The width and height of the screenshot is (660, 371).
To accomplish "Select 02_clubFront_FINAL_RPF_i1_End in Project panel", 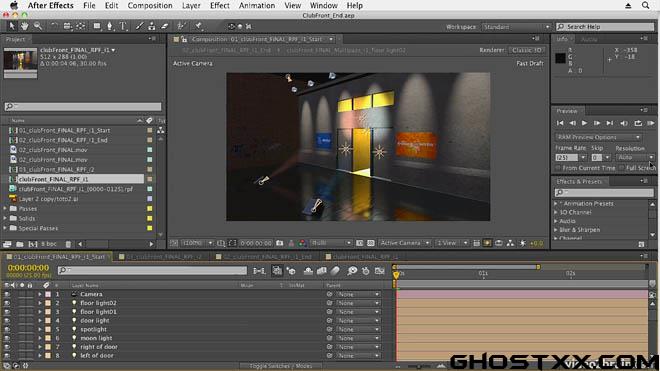I will (x=63, y=140).
